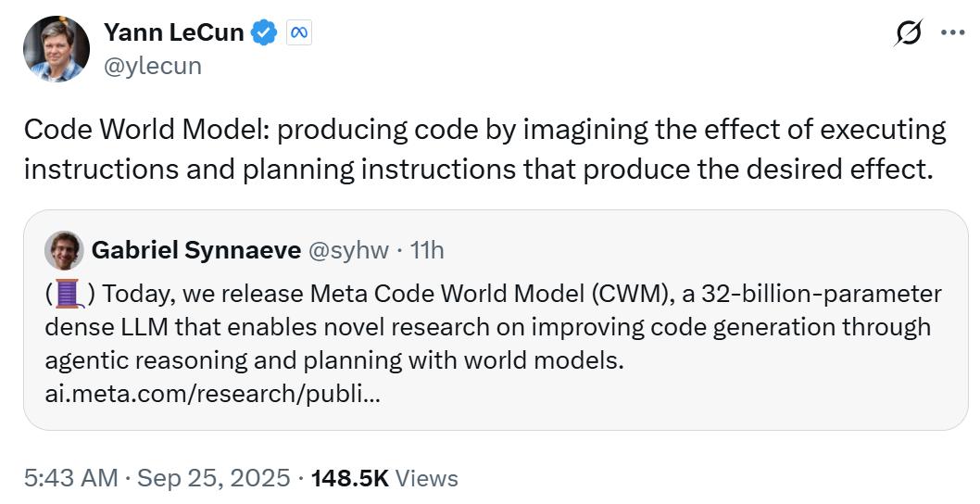Click the 5:43 AM post time
Image resolution: width=980 pixels, height=504 pixels.
(71, 478)
